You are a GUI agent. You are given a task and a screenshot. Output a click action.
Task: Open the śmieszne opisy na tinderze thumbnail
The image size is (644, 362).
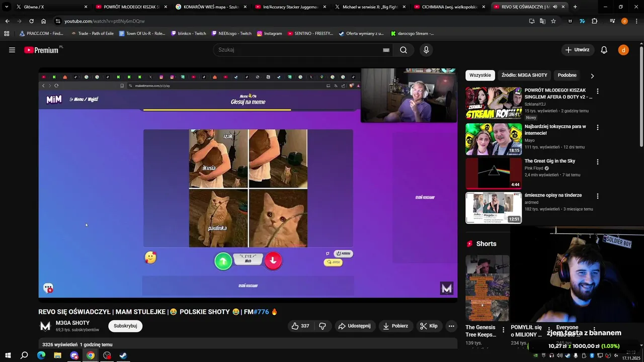(x=494, y=208)
